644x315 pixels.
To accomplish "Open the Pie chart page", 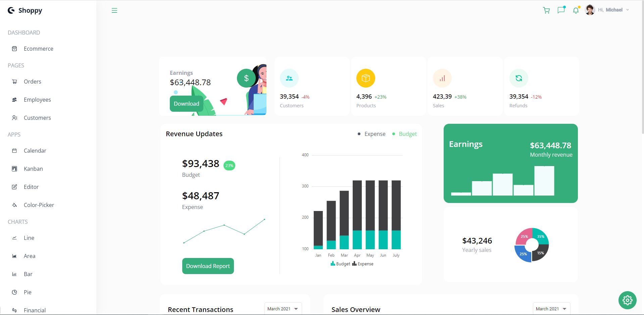I will point(28,292).
